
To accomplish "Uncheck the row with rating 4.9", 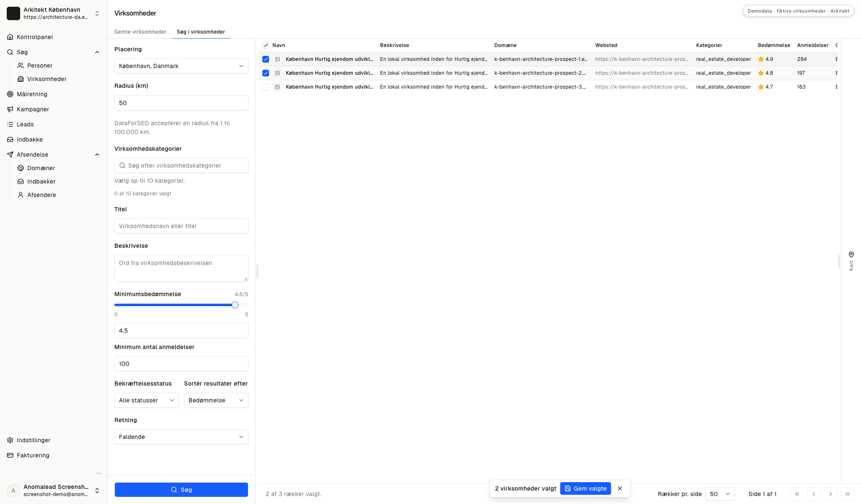I will (266, 59).
